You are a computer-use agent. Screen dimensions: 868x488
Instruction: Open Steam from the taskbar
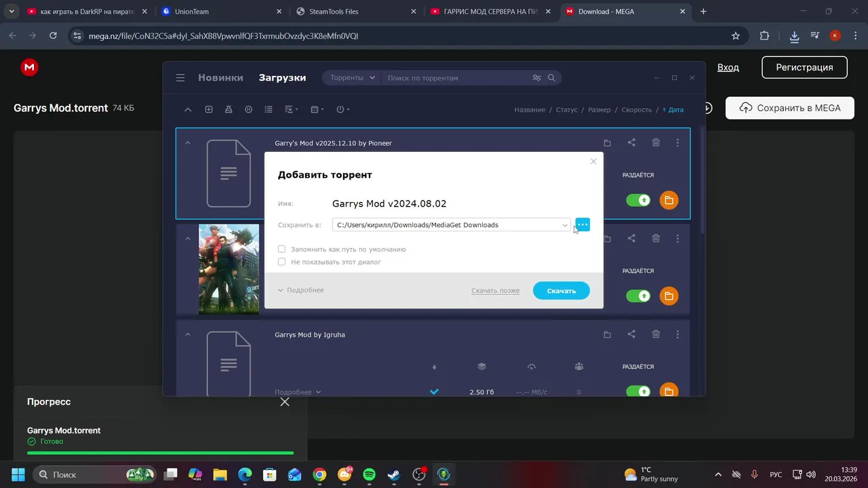tap(394, 474)
